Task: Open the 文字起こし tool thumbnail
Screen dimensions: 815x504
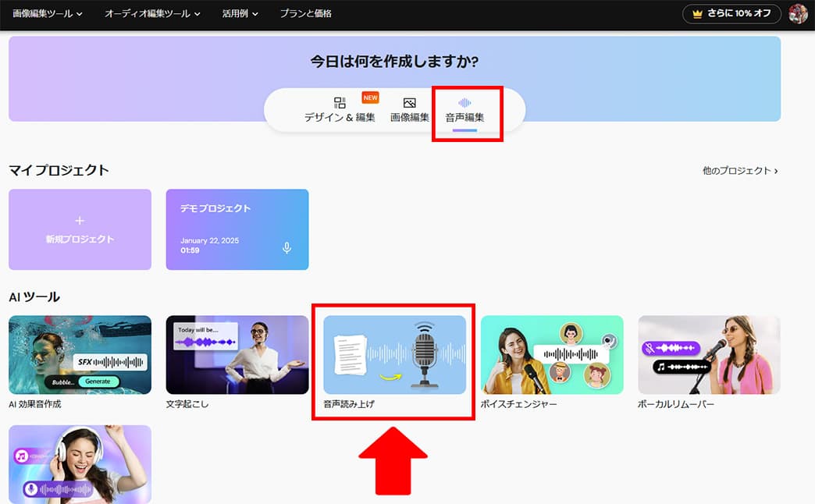Action: point(237,355)
